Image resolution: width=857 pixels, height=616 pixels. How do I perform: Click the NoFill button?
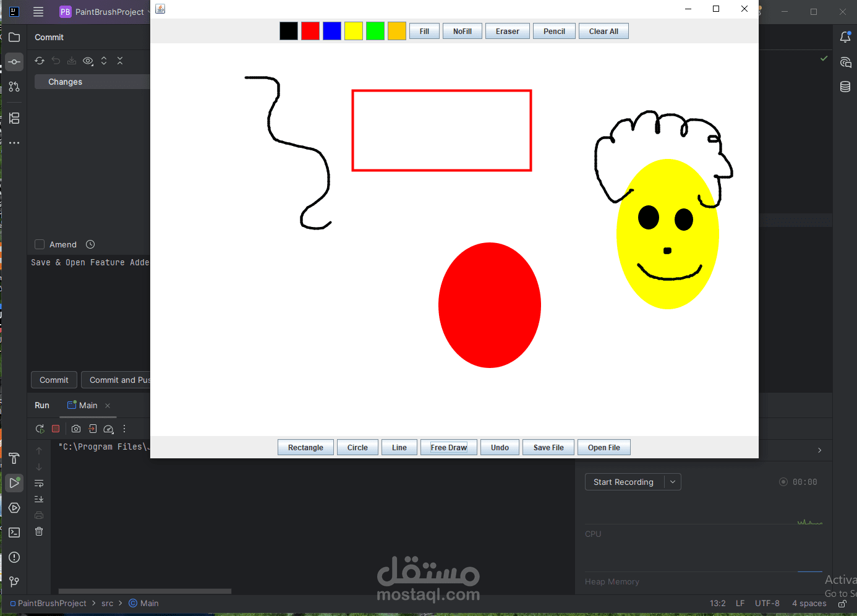(x=463, y=31)
